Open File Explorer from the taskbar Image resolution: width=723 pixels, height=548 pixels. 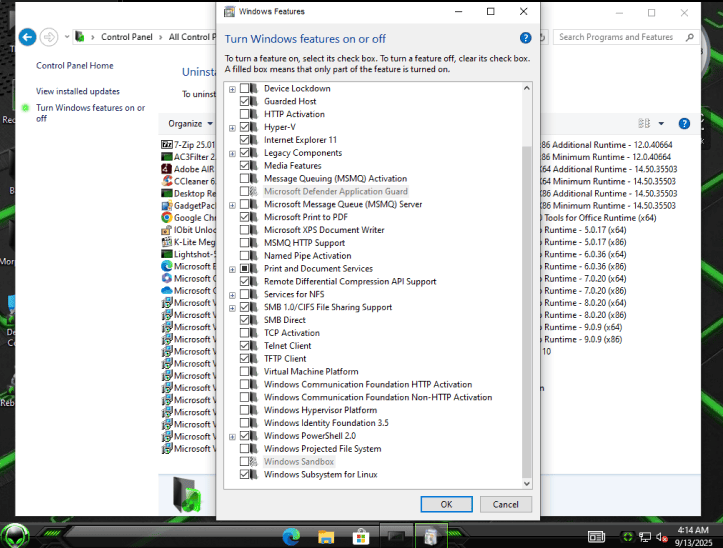(326, 537)
